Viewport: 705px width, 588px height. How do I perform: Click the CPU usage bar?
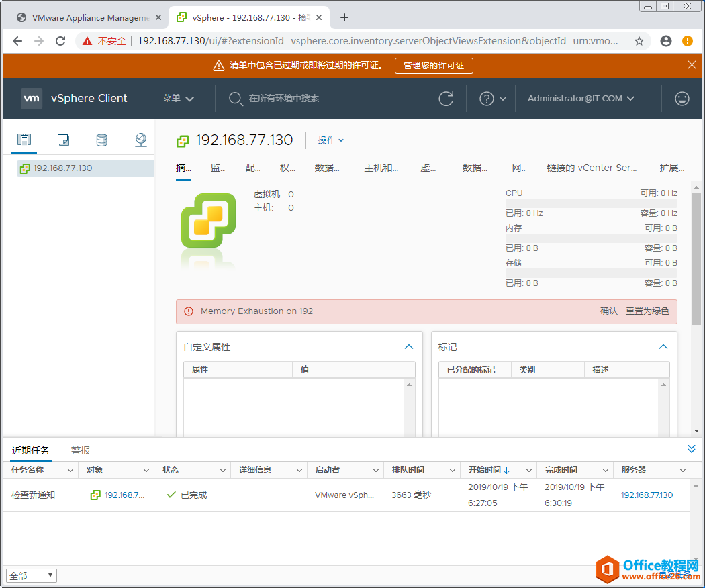click(592, 203)
